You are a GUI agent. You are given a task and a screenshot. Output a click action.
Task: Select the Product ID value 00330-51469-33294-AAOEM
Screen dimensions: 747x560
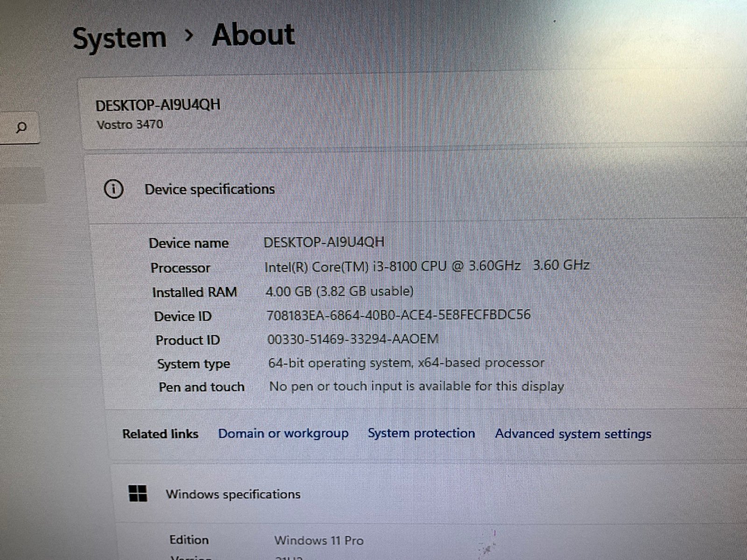353,339
